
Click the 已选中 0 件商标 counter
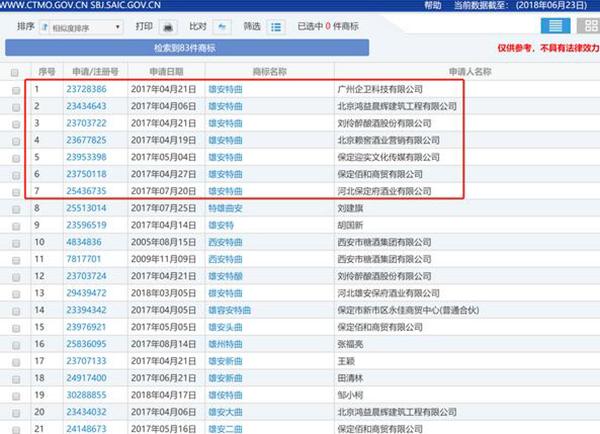[328, 26]
